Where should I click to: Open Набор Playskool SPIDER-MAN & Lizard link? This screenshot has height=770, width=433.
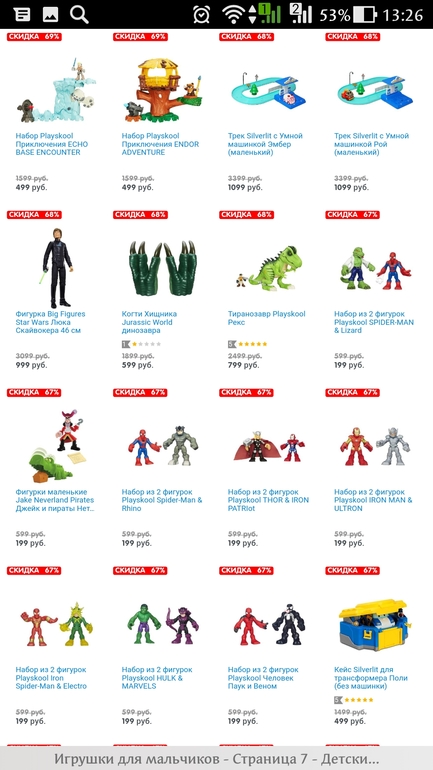coord(374,322)
